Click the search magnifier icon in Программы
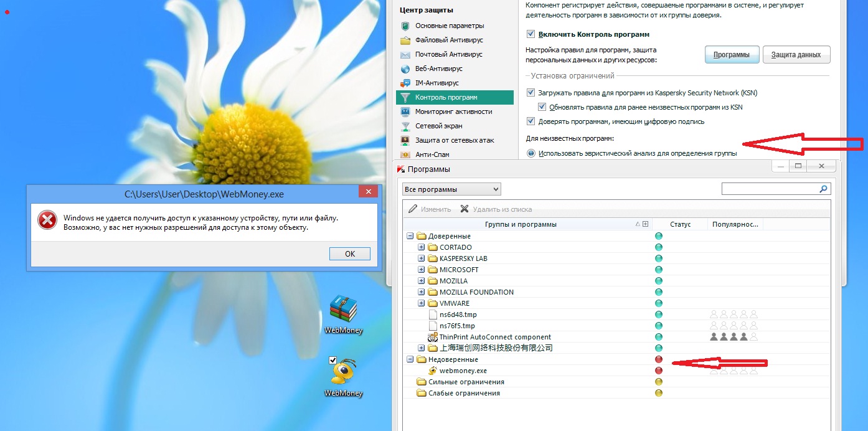This screenshot has width=868, height=431. 824,189
